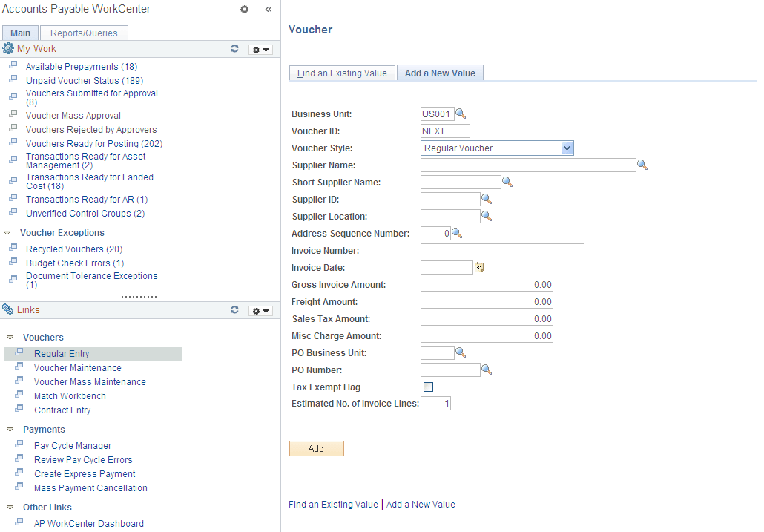Open the PO Number lookup icon
This screenshot has height=532, width=764.
click(x=486, y=370)
